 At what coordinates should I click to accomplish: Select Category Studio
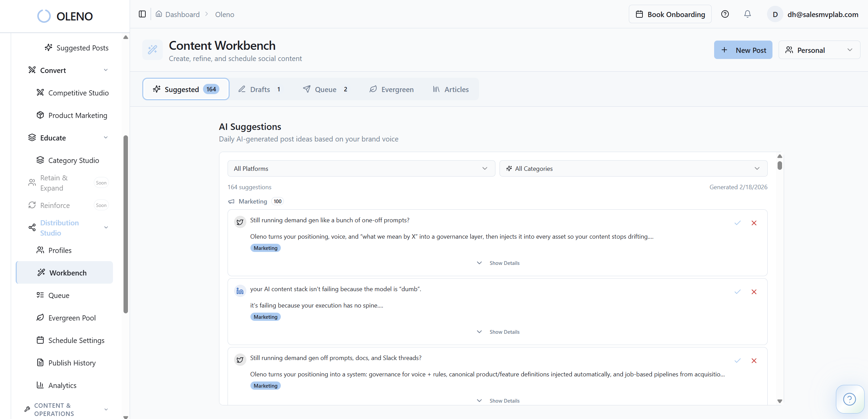(x=73, y=160)
